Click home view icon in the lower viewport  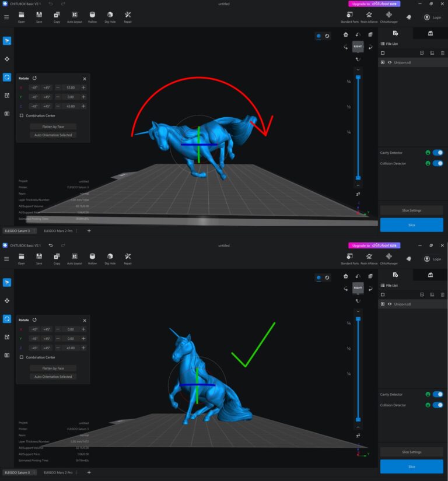(x=345, y=276)
